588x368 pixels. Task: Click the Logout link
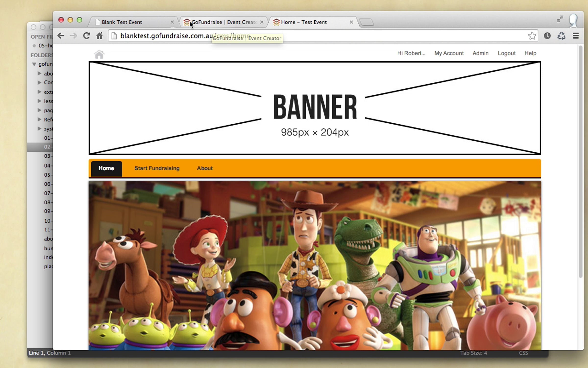506,53
